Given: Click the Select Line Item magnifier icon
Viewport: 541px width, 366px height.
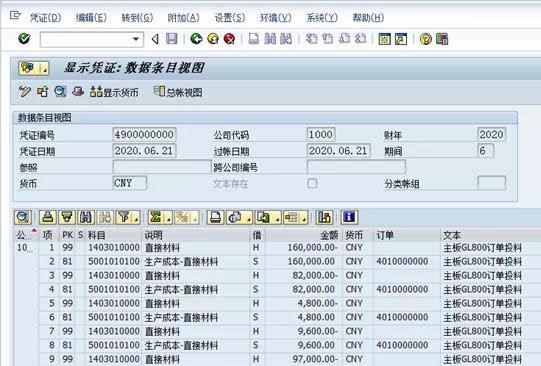Looking at the screenshot, I should 60,91.
